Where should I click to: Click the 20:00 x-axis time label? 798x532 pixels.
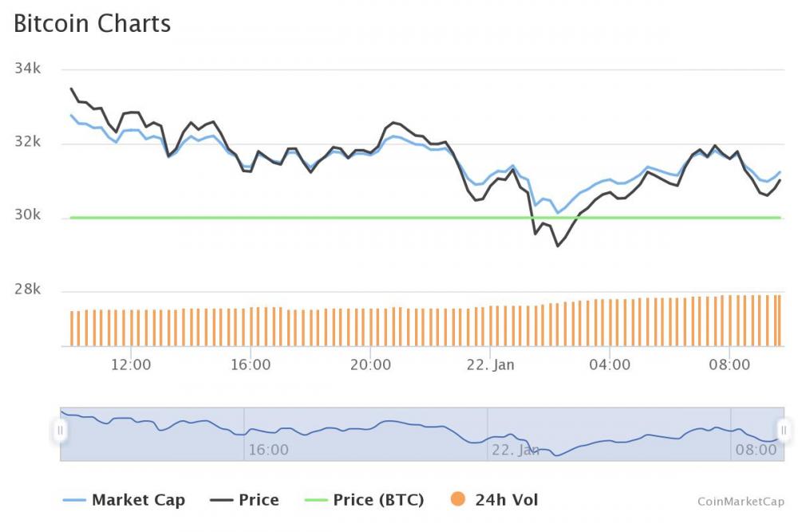(370, 365)
